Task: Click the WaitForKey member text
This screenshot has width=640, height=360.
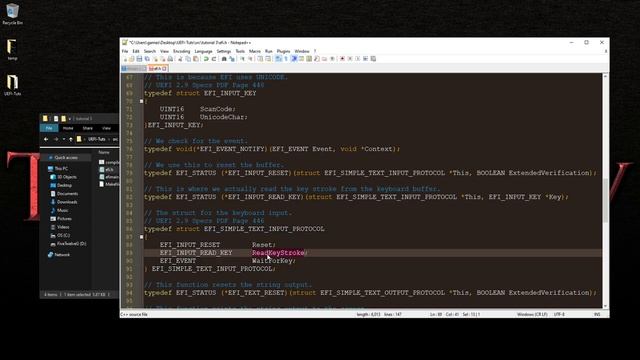Action: pyautogui.click(x=272, y=261)
